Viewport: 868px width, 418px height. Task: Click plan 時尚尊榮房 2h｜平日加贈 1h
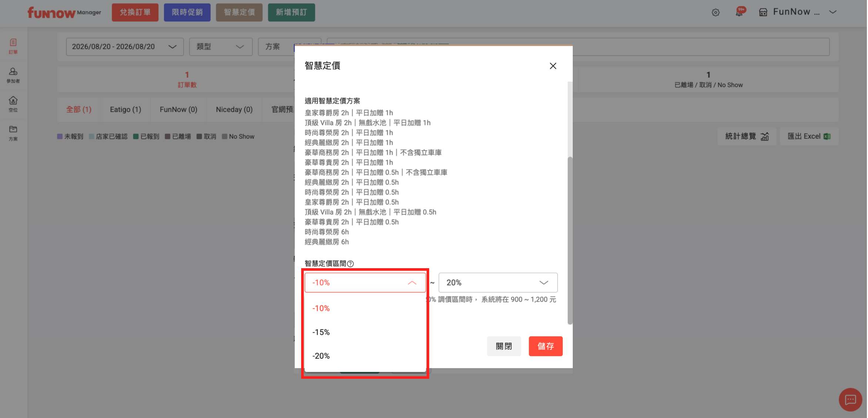(349, 133)
